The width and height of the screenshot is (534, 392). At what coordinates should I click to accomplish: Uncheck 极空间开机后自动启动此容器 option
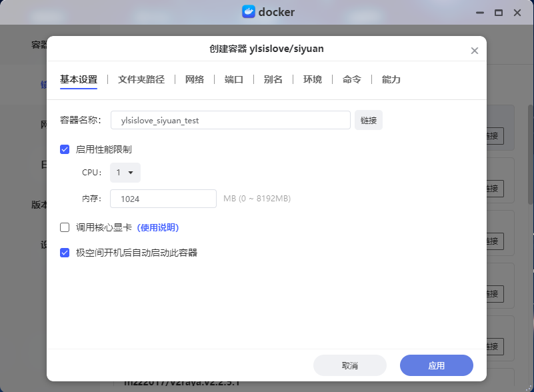click(x=65, y=253)
